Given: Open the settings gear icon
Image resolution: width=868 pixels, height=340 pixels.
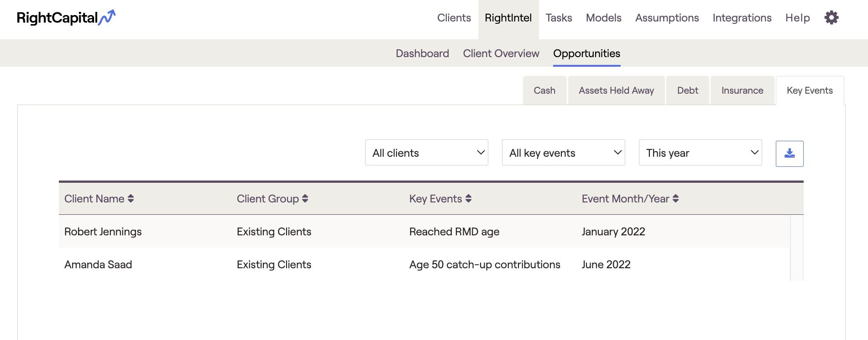Looking at the screenshot, I should tap(831, 18).
